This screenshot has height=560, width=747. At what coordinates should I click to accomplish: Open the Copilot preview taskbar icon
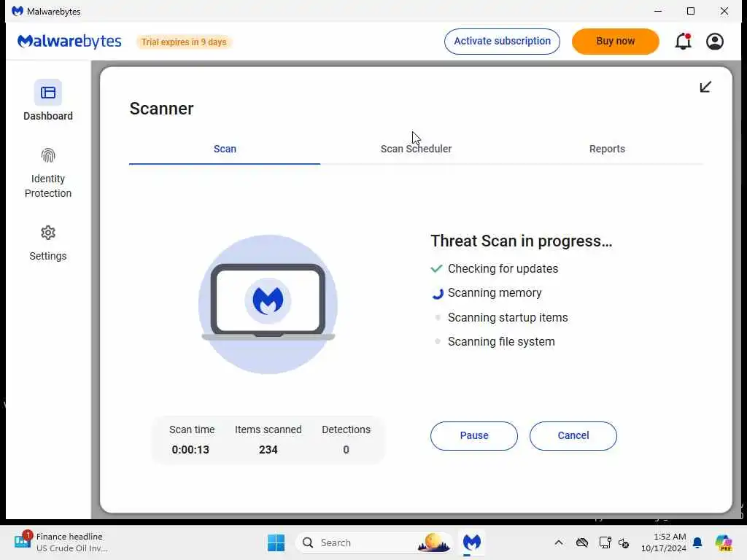pyautogui.click(x=724, y=542)
